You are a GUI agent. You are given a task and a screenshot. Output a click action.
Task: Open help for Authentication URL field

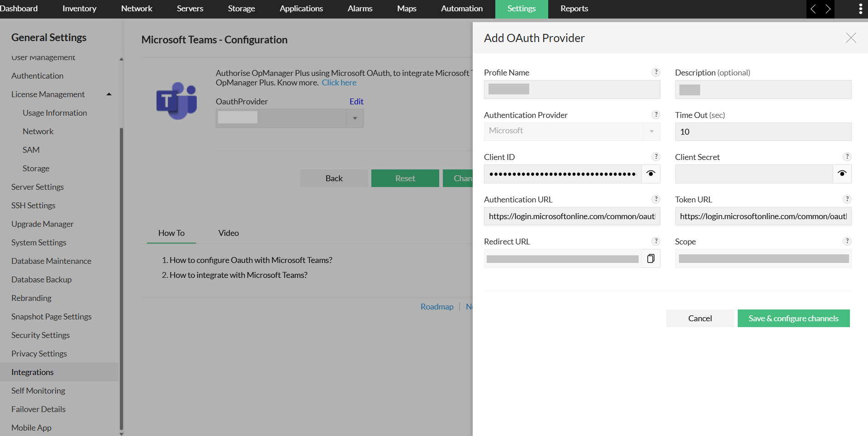pos(656,199)
